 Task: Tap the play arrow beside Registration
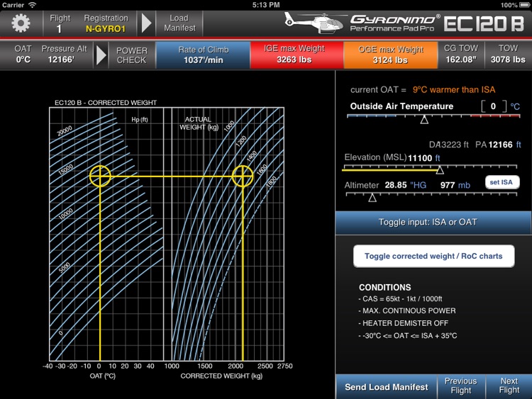[x=146, y=23]
